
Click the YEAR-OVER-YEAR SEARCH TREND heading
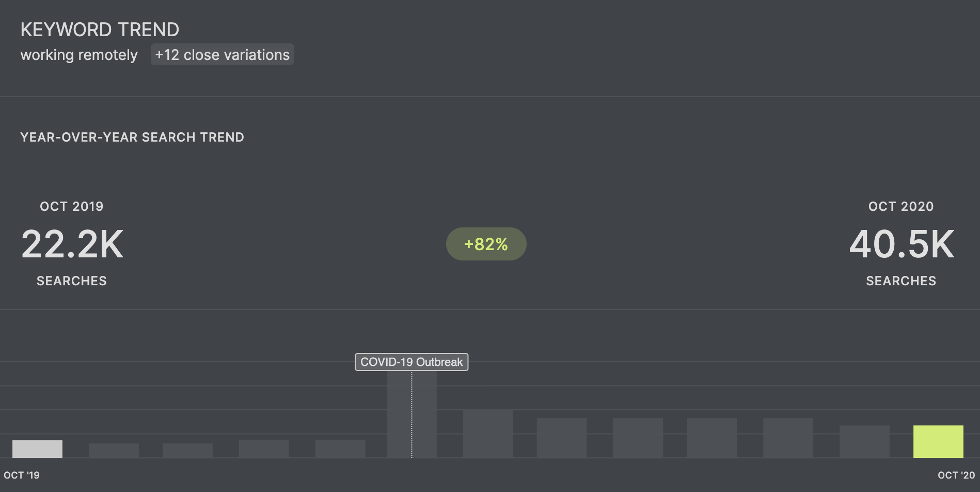pyautogui.click(x=132, y=137)
